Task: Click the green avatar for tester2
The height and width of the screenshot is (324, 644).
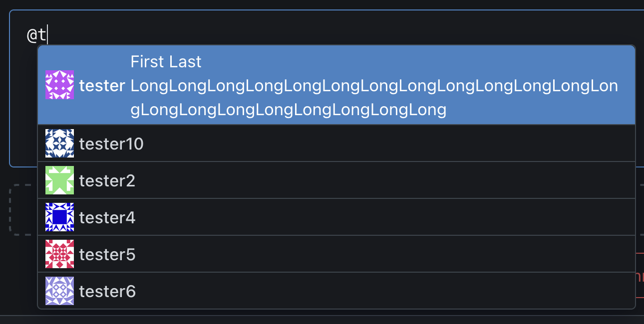Action: pyautogui.click(x=59, y=180)
